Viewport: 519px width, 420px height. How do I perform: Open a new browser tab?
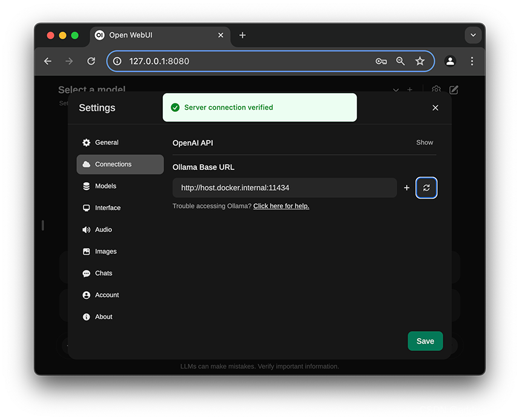click(242, 35)
